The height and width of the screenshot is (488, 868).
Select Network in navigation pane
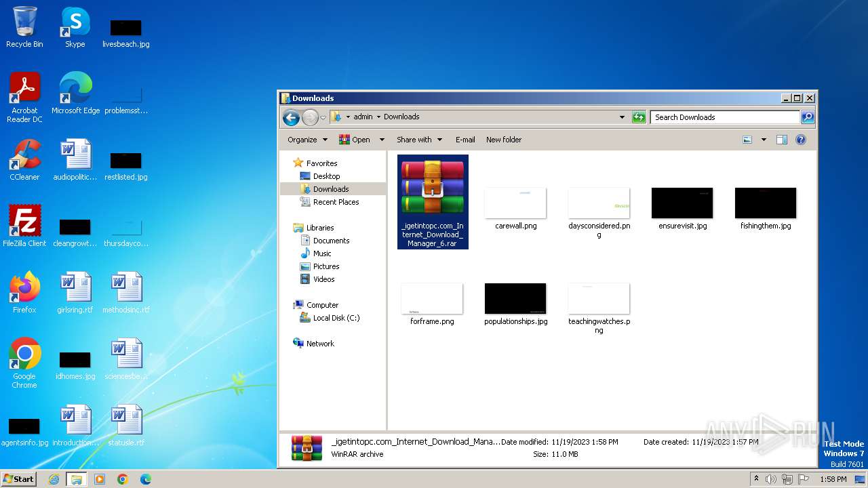[x=320, y=344]
